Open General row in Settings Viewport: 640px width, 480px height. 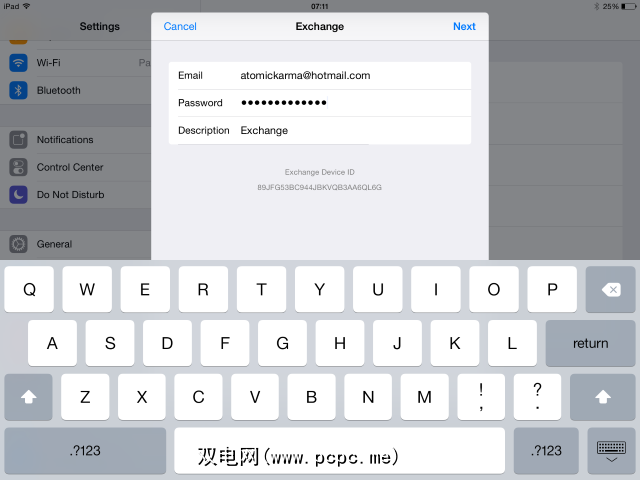point(76,244)
